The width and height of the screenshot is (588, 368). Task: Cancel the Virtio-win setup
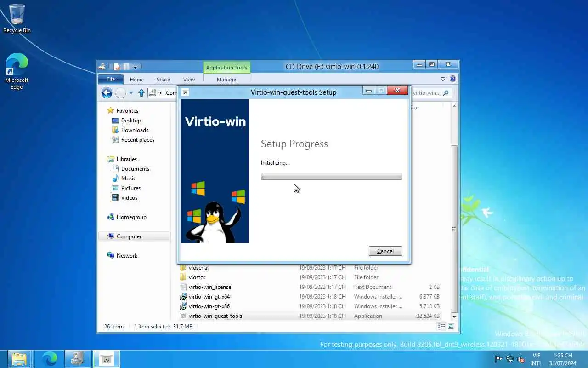tap(385, 251)
